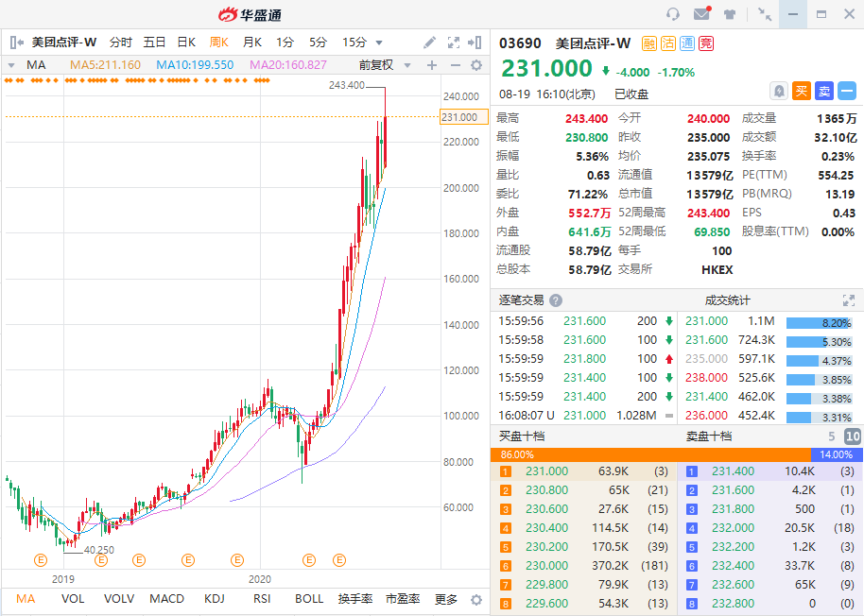864x616 pixels.
Task: Click the shrink window arrows icon
Action: click(x=764, y=14)
